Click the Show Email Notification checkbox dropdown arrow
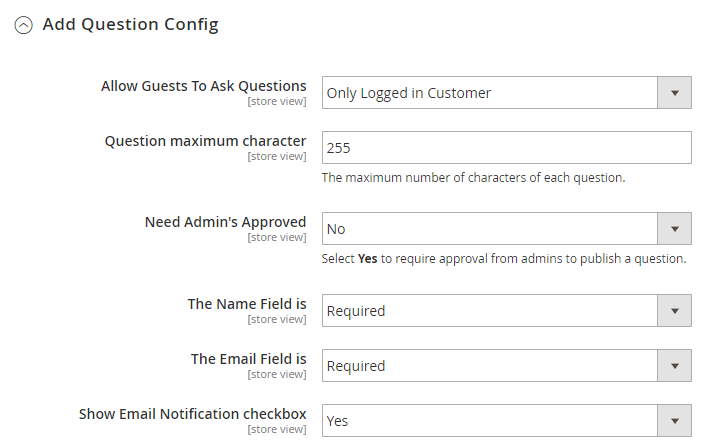 (674, 421)
